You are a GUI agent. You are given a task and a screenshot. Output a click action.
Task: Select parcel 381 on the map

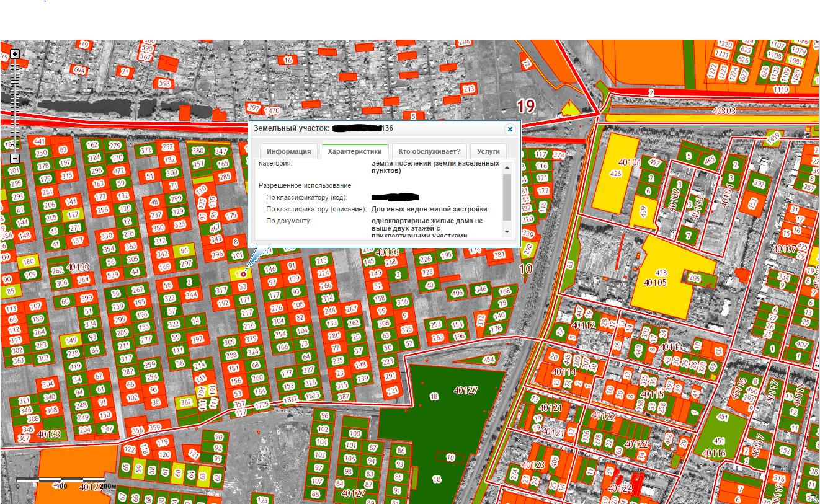point(499,255)
